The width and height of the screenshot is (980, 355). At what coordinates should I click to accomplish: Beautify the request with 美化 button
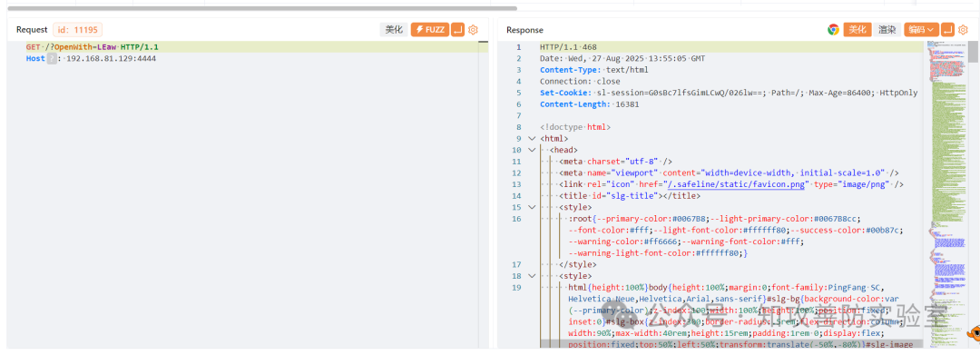coord(394,29)
